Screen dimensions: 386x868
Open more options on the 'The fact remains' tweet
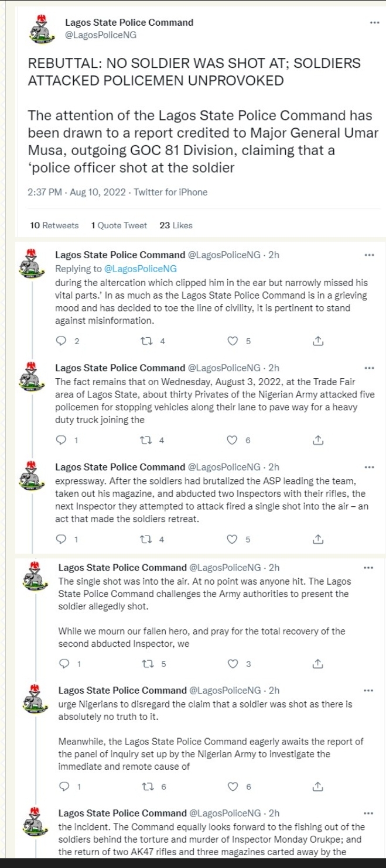coord(369,368)
